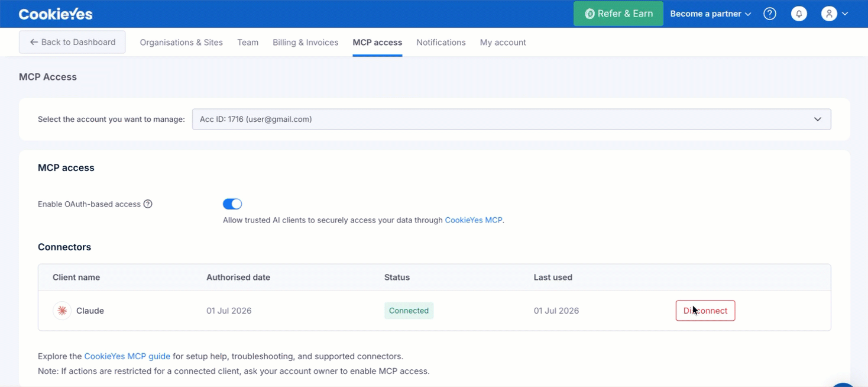The image size is (868, 387).
Task: Open the Notifications tab
Action: (441, 43)
